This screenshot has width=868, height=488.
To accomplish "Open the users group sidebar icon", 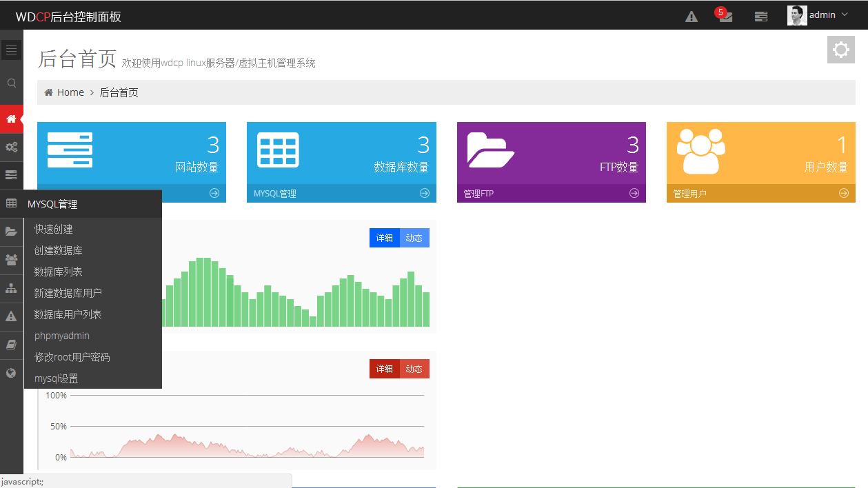I will click(11, 260).
